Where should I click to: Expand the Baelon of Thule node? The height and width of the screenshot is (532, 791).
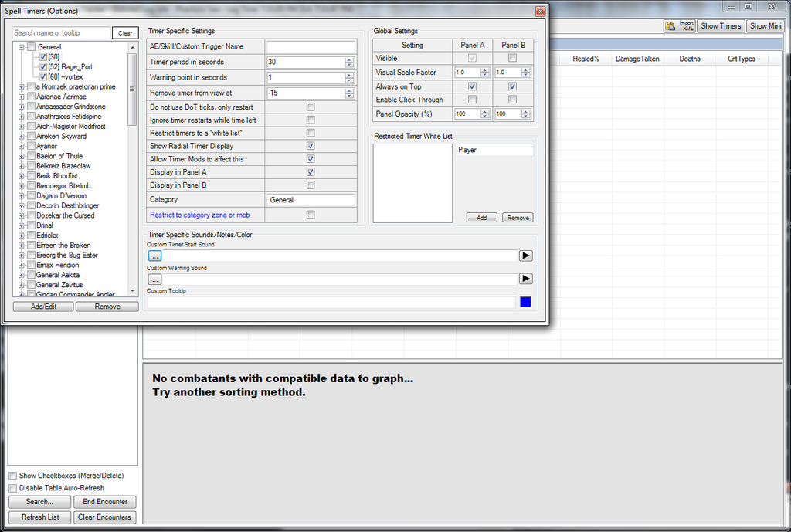click(x=22, y=156)
